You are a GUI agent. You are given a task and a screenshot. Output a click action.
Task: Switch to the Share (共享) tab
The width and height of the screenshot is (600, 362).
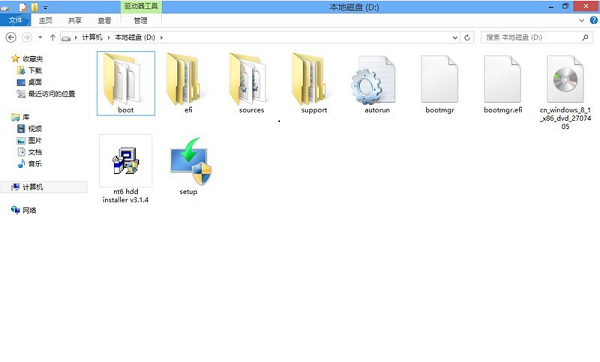click(x=75, y=20)
